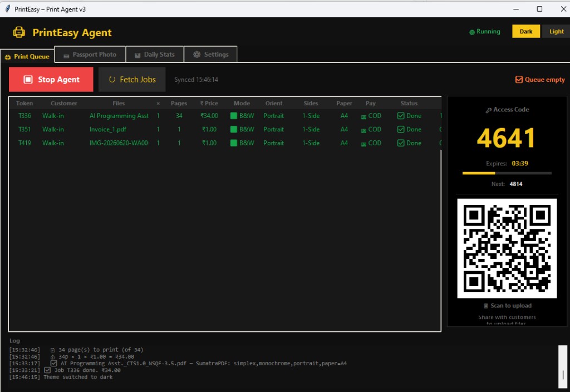The width and height of the screenshot is (570, 392).
Task: Click the Status column header
Action: click(x=409, y=103)
